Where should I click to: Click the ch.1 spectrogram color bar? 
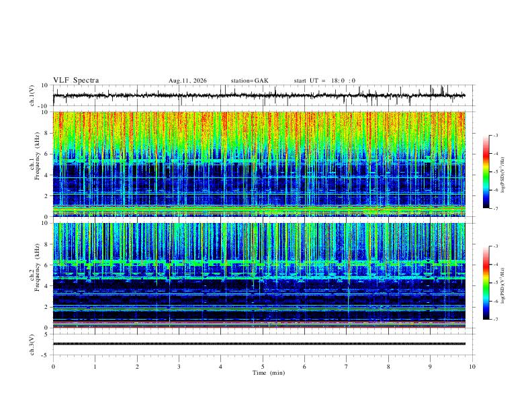pos(486,172)
